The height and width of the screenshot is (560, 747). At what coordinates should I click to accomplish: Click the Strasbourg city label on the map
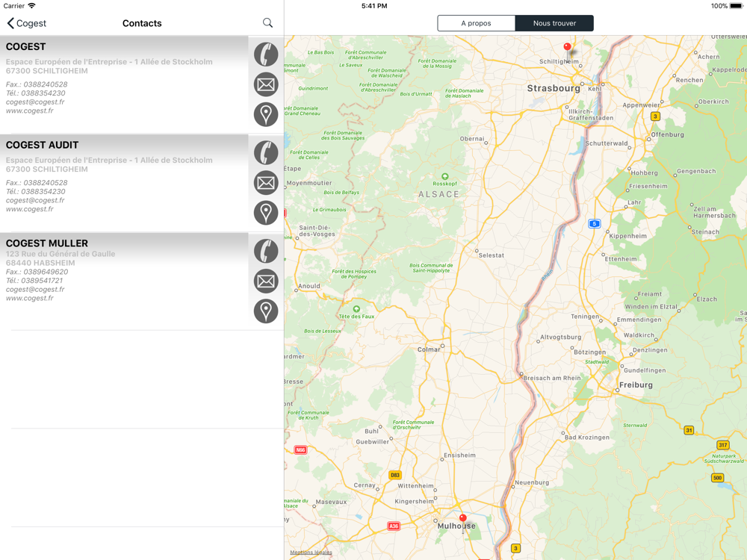pyautogui.click(x=554, y=88)
